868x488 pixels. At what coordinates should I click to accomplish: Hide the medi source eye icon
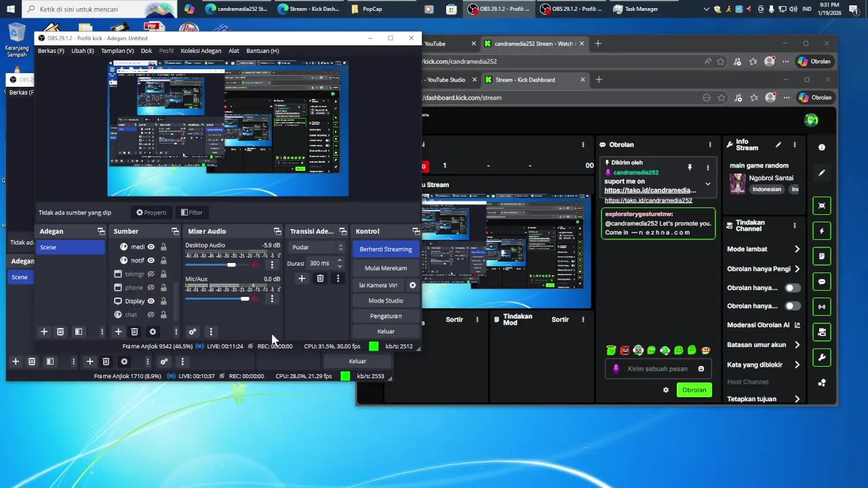[x=151, y=247]
